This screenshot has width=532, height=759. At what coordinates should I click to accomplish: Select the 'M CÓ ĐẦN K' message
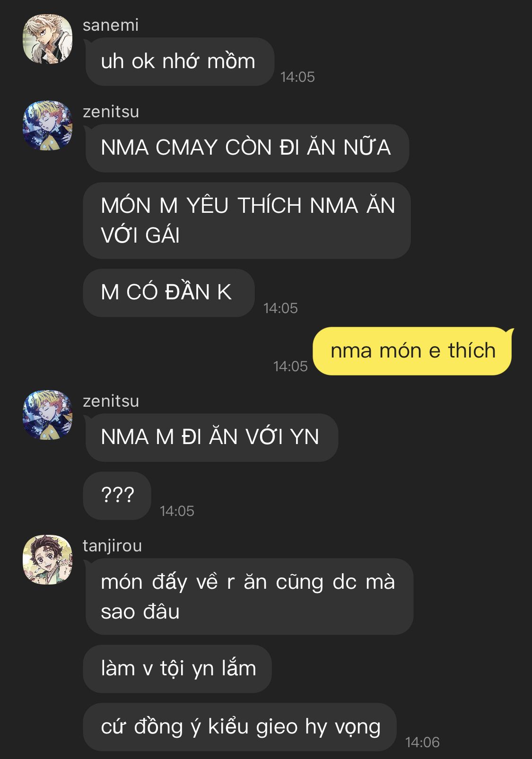click(x=169, y=293)
